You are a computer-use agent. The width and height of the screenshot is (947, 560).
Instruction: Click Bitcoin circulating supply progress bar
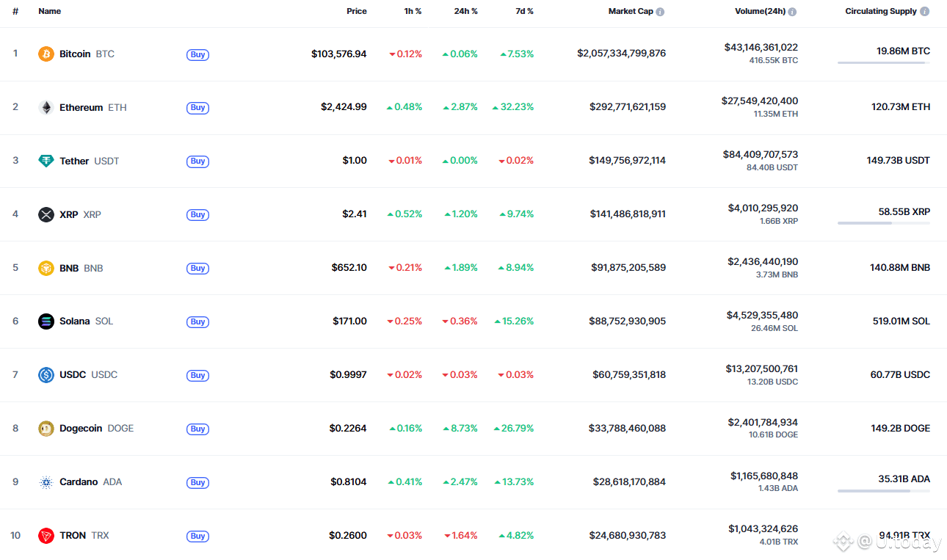point(884,63)
